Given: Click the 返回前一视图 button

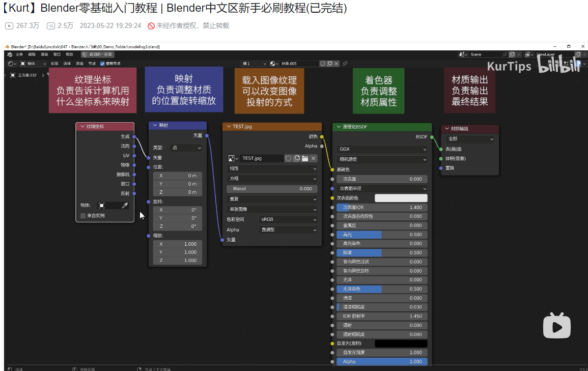Looking at the screenshot, I should tap(97, 54).
